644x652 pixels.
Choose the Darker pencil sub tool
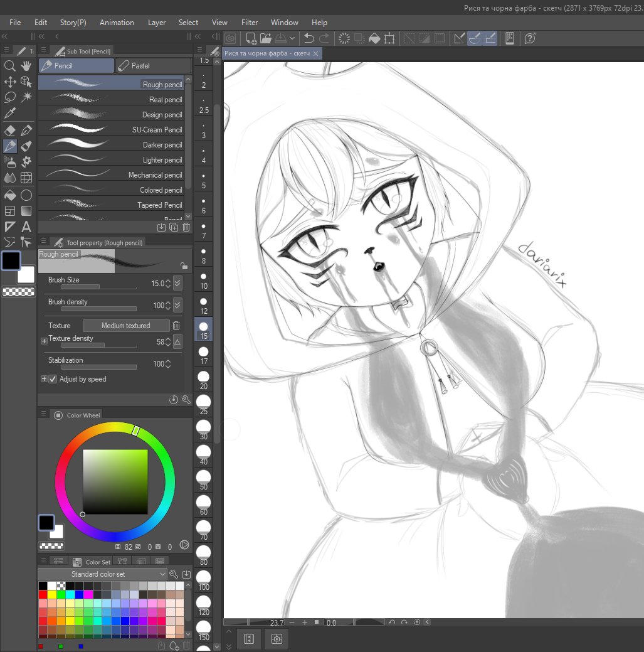111,145
